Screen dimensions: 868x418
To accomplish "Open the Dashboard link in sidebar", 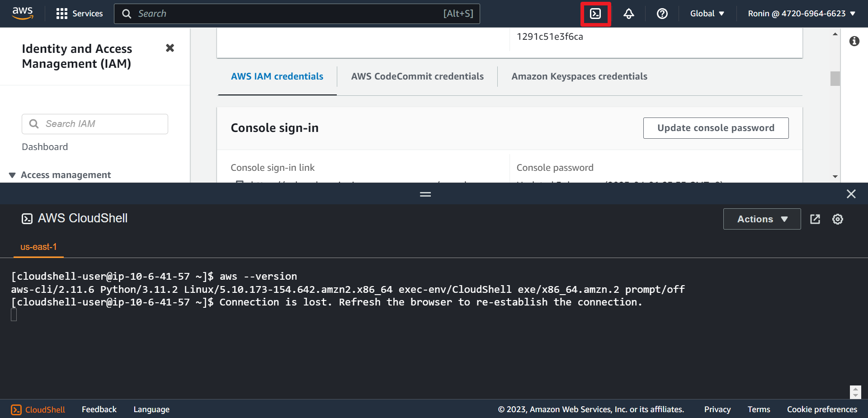I will (45, 147).
